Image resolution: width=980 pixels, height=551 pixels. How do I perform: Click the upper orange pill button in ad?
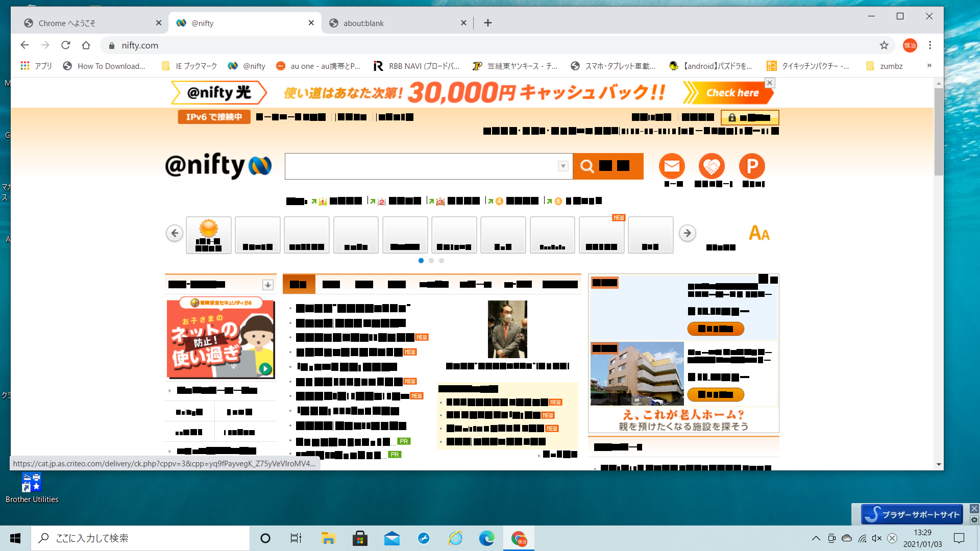(x=716, y=329)
